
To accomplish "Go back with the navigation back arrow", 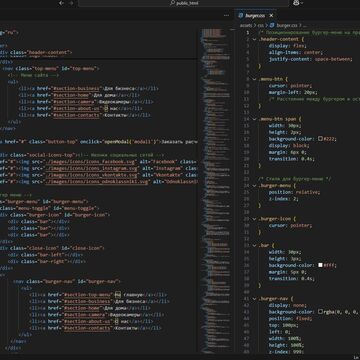I will pos(61,3).
